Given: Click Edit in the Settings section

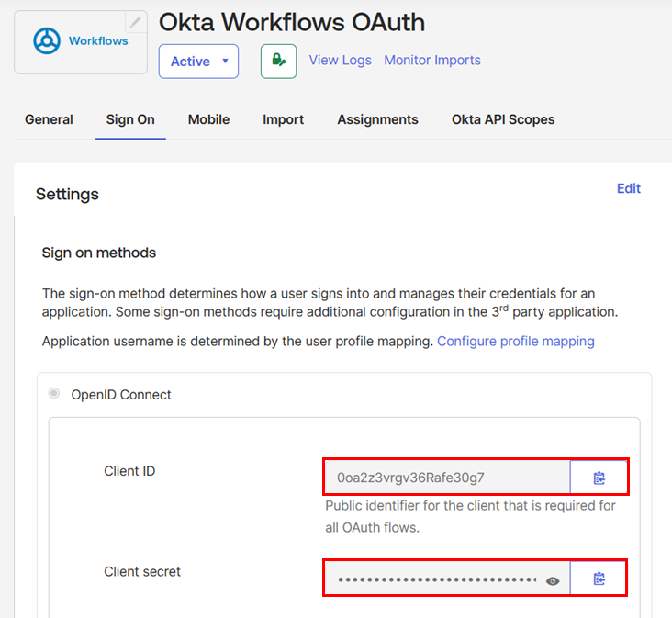Looking at the screenshot, I should (628, 188).
